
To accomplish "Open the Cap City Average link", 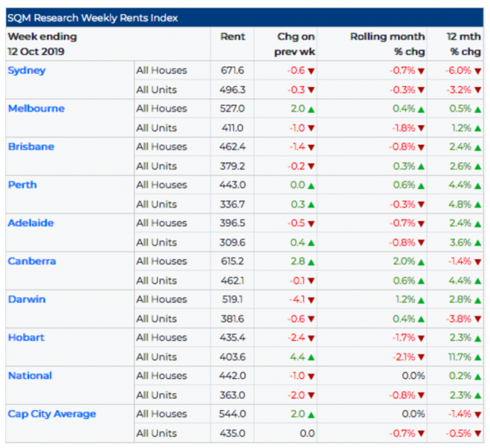I will click(x=52, y=414).
